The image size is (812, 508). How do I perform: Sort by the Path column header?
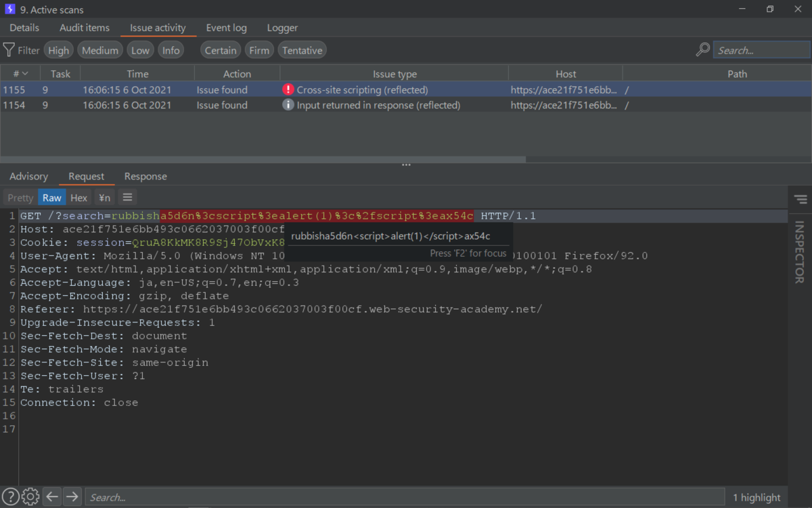(738, 74)
